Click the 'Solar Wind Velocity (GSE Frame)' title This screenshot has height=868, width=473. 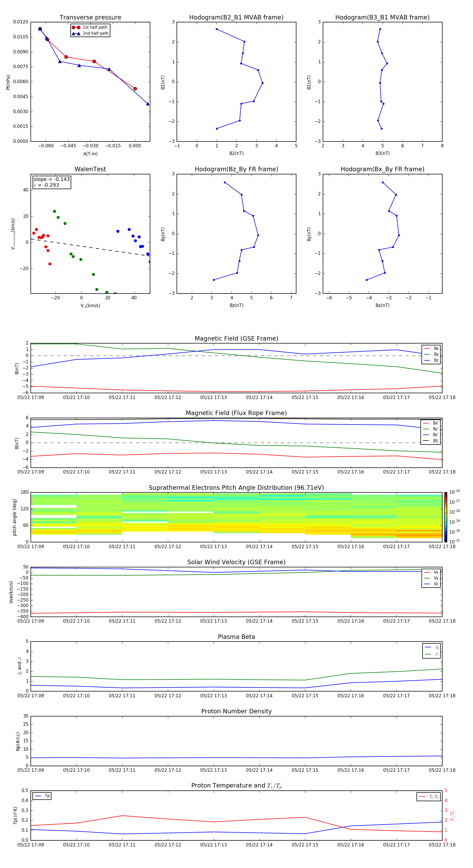[x=236, y=562]
